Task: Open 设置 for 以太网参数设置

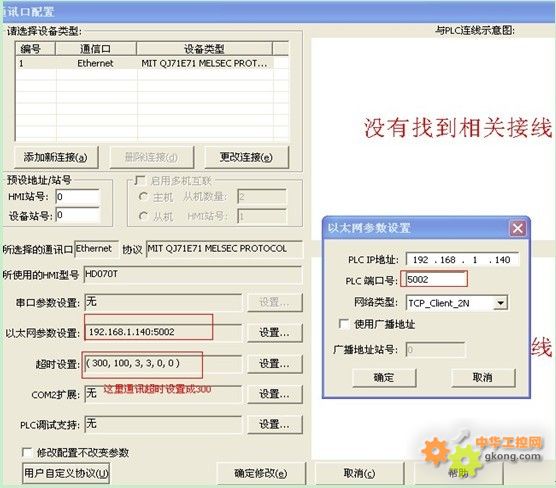Action: (x=274, y=333)
